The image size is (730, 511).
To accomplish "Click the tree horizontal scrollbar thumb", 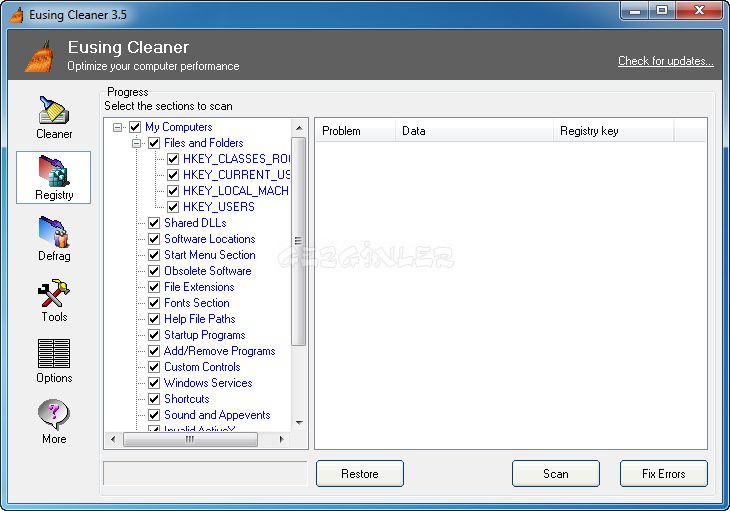I will click(190, 439).
